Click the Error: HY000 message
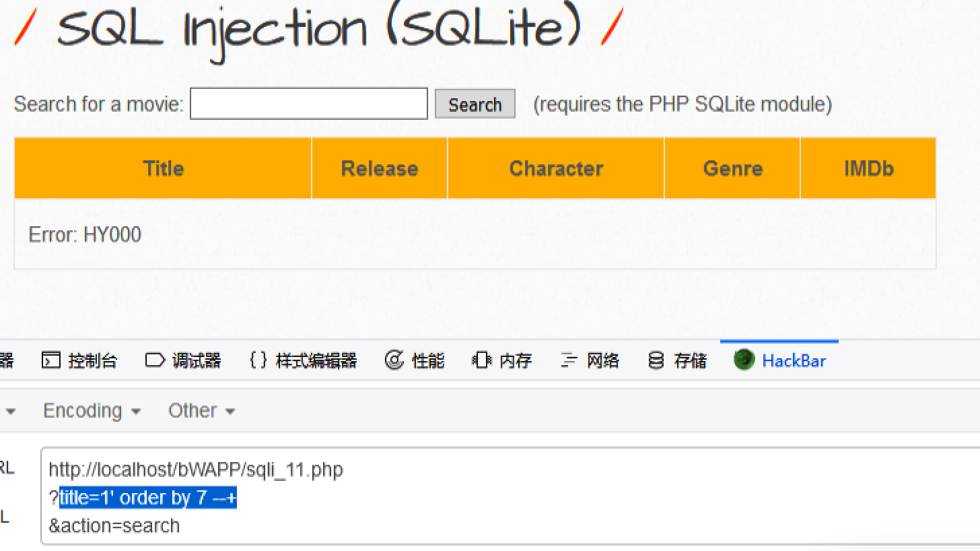 click(85, 234)
